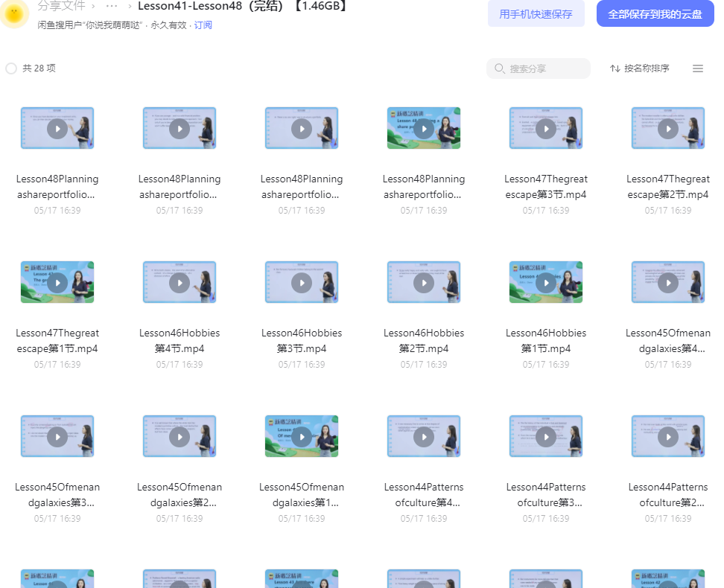
Task: Click 用手机快速保存 button
Action: pyautogui.click(x=536, y=13)
